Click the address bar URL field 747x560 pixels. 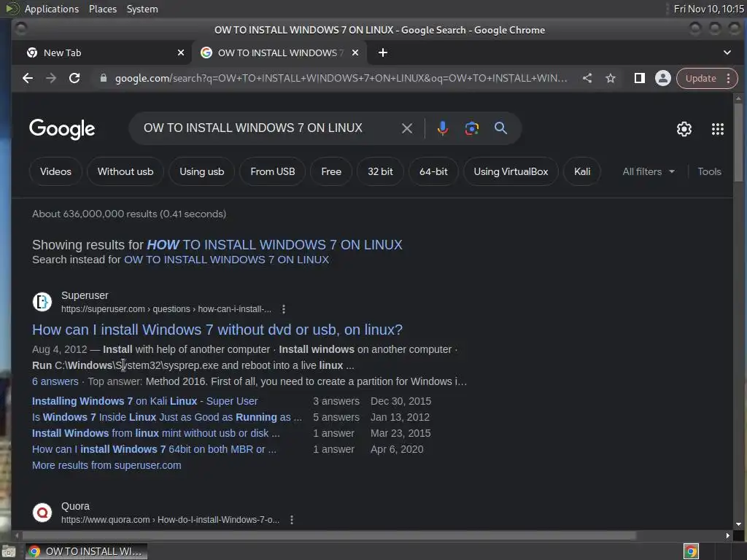pos(341,78)
